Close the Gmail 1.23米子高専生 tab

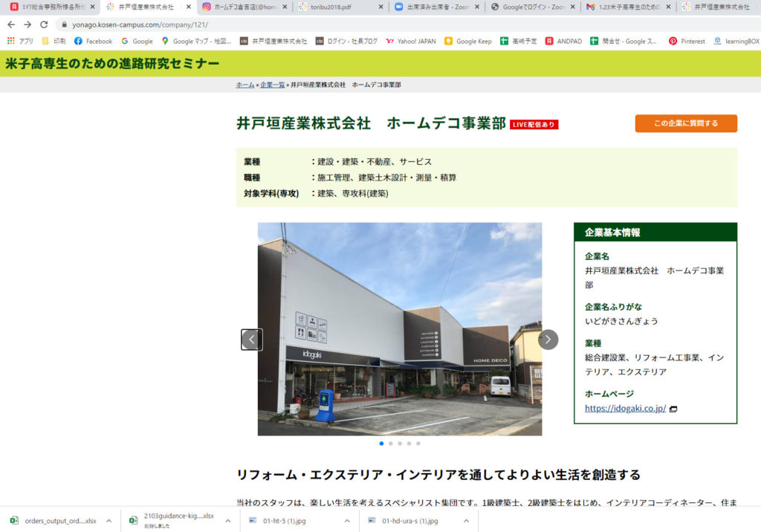(x=669, y=7)
